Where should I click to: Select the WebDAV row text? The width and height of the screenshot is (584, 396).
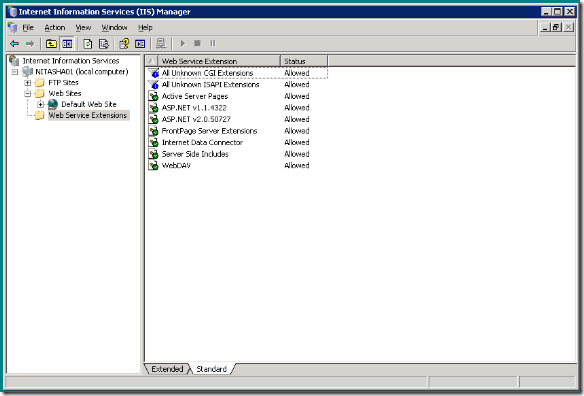(176, 165)
